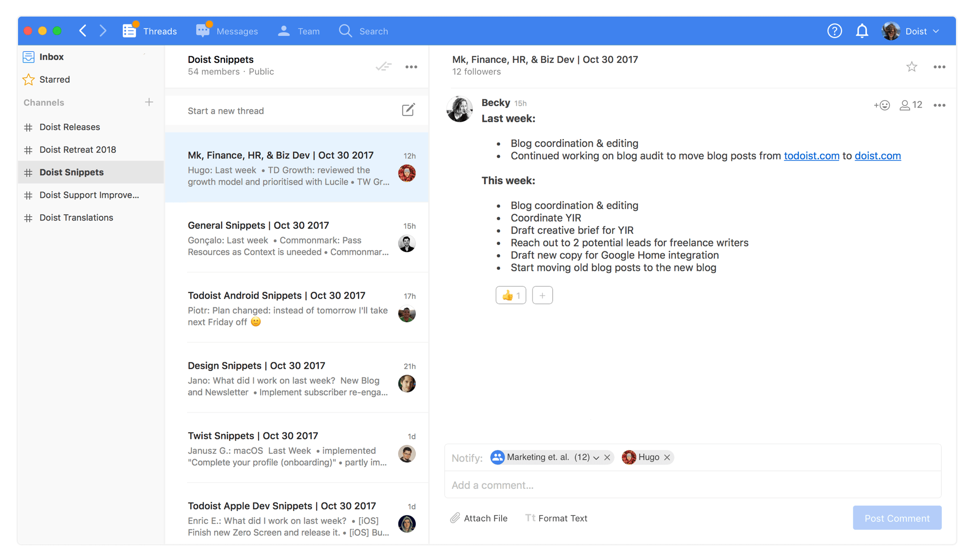
Task: Click the compose new thread icon
Action: click(408, 110)
